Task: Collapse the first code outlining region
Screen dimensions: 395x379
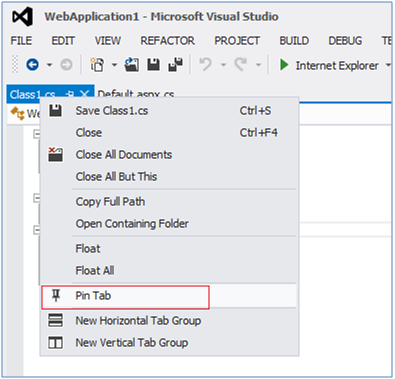Action: 36,134
